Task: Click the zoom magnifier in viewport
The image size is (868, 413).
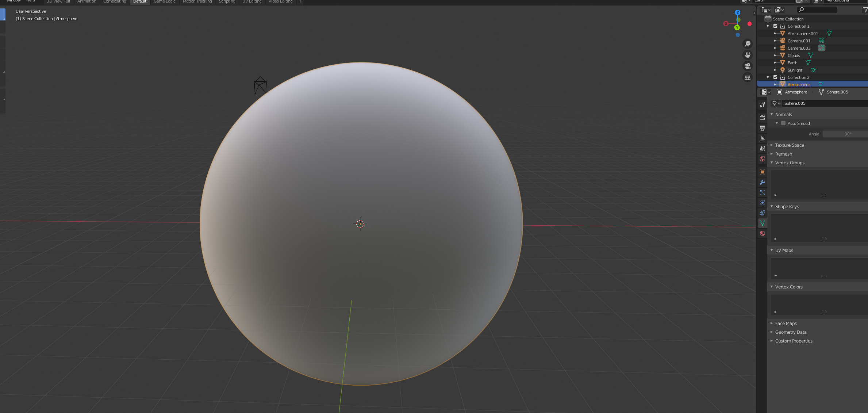Action: coord(748,44)
